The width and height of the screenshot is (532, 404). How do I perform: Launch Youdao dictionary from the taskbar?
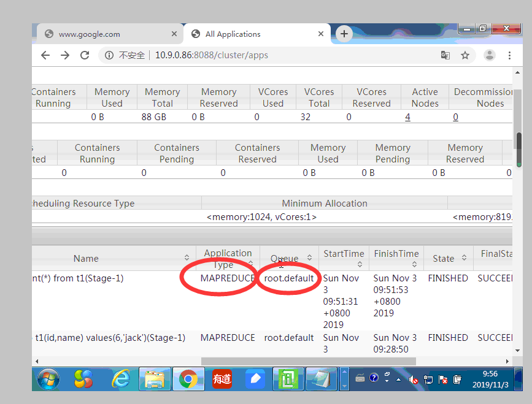222,379
